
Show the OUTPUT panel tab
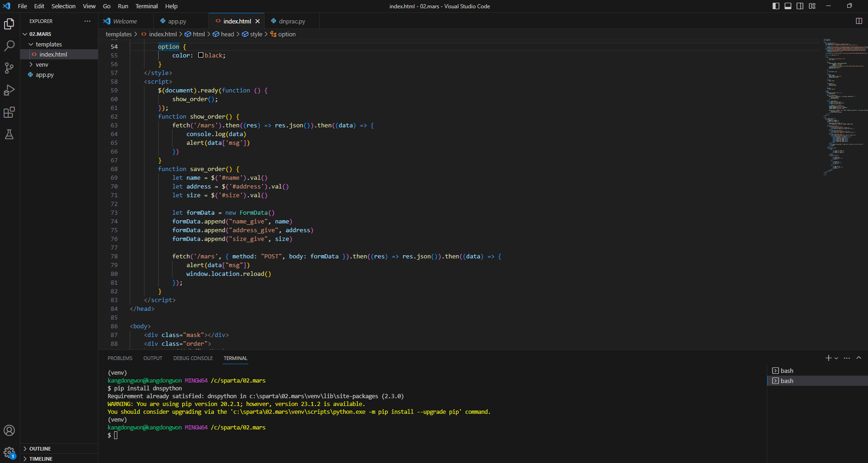click(x=153, y=358)
